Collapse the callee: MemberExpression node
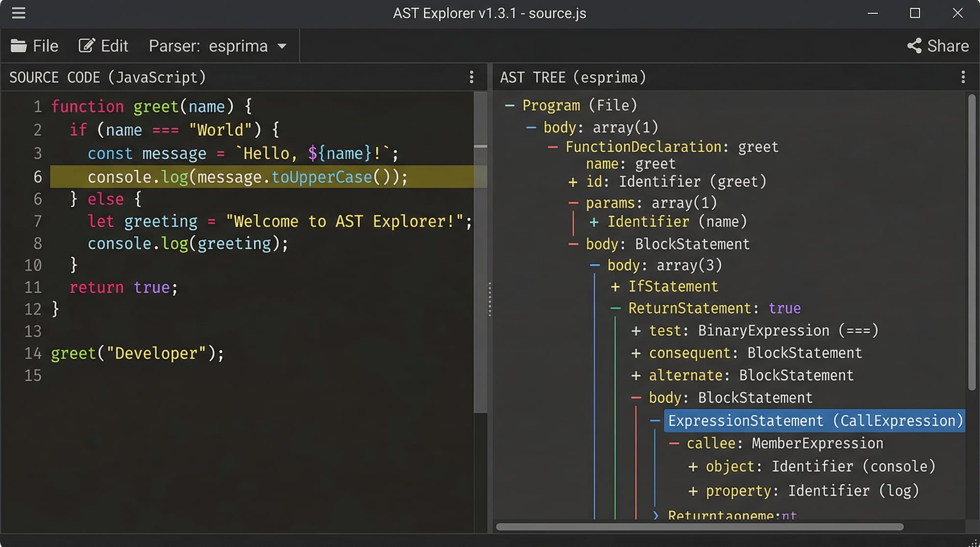Image resolution: width=980 pixels, height=547 pixels. pos(674,444)
